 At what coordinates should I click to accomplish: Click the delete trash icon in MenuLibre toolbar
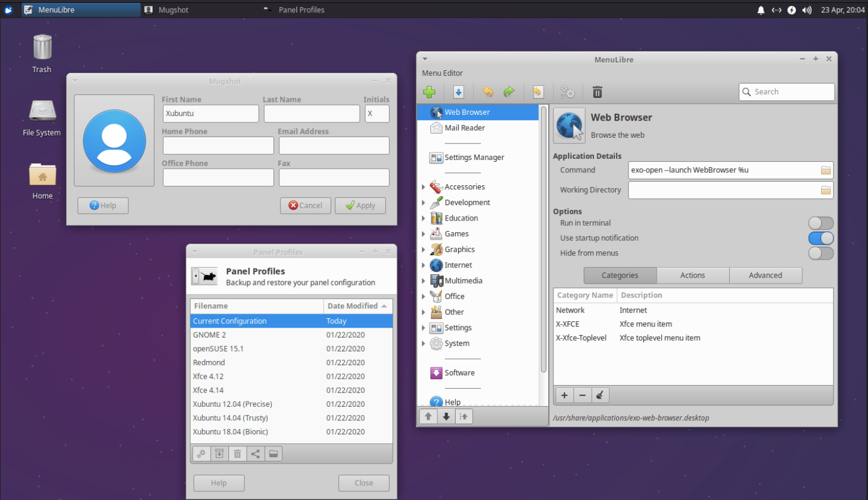(x=597, y=92)
